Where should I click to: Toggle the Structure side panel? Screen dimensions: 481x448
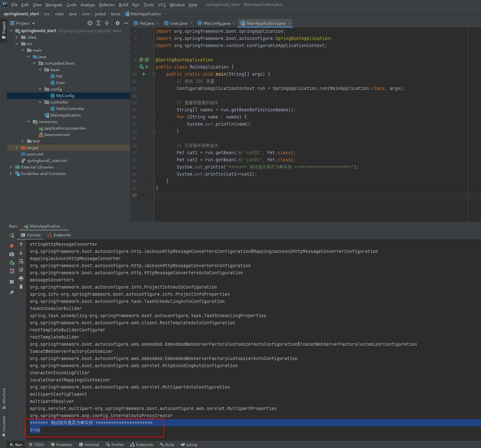pyautogui.click(x=4, y=398)
